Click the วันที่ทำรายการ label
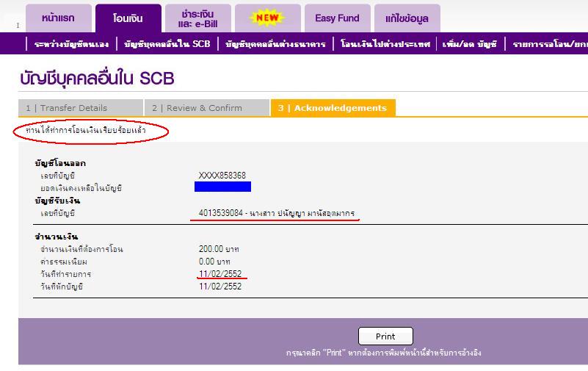This screenshot has width=588, height=371. [65, 274]
